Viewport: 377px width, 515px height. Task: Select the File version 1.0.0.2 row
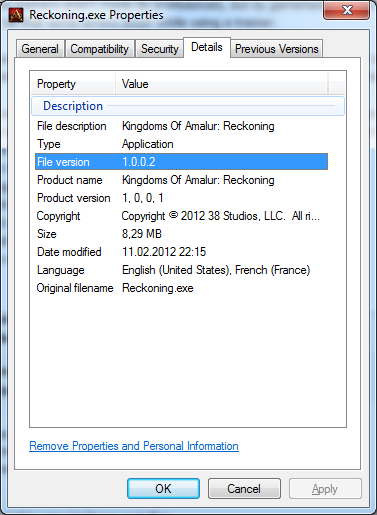tap(181, 162)
